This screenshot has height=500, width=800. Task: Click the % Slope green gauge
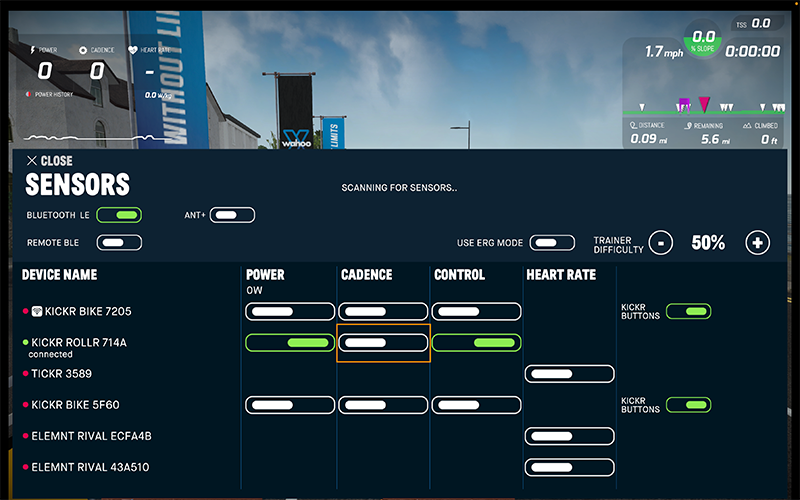coord(703,40)
